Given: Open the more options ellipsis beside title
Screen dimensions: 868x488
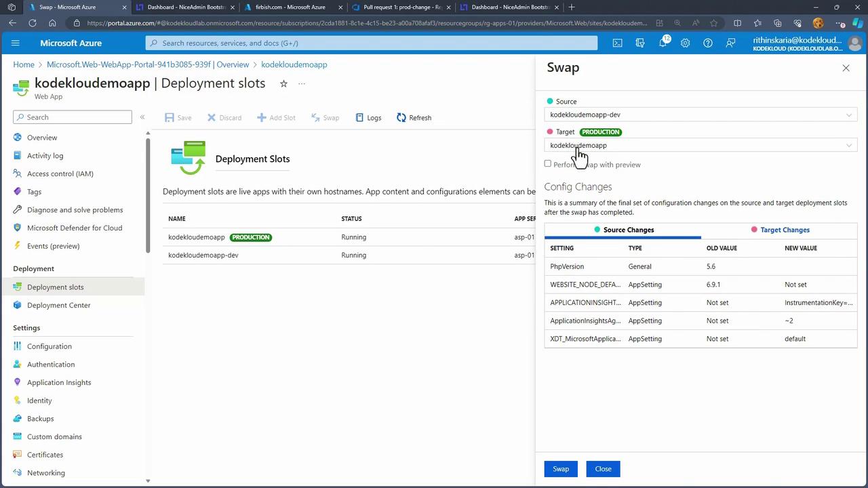Looking at the screenshot, I should 302,83.
